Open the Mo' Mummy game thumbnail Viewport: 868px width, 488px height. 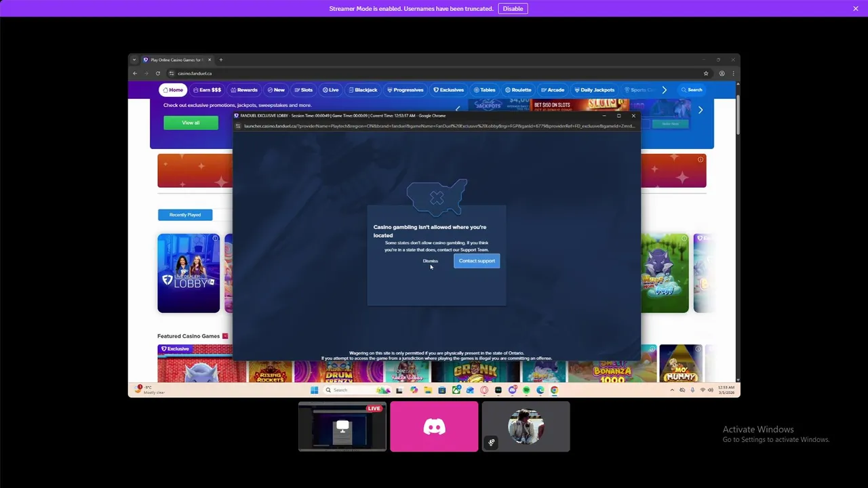coord(681,365)
